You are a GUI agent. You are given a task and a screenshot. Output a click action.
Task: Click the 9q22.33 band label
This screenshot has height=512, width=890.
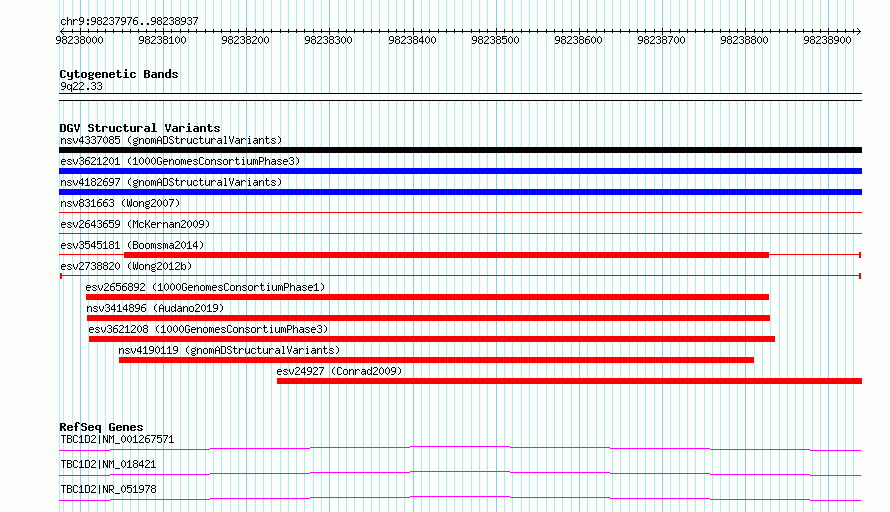[x=81, y=86]
